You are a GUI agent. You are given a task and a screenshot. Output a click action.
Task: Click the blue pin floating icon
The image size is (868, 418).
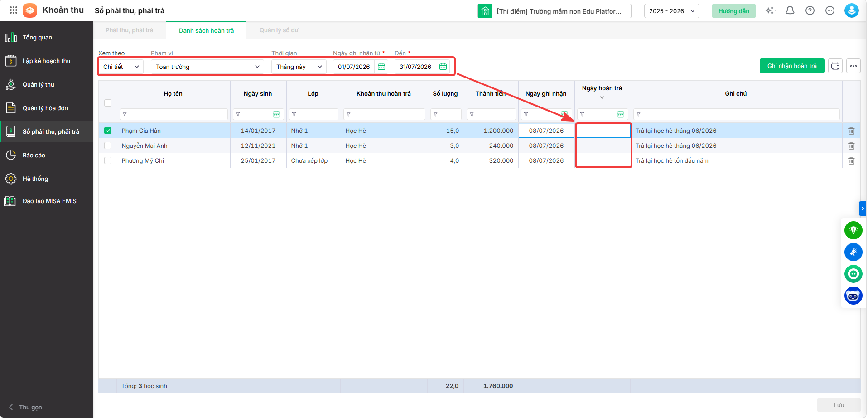pos(854,252)
